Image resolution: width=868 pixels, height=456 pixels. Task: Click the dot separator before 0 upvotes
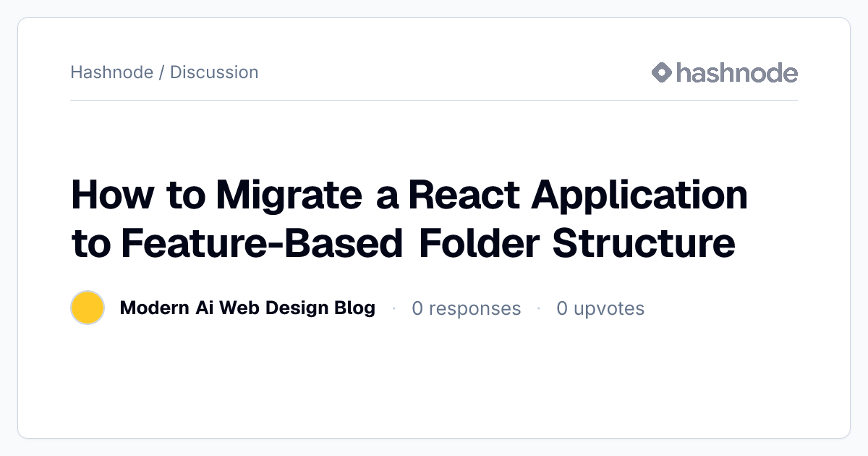539,308
